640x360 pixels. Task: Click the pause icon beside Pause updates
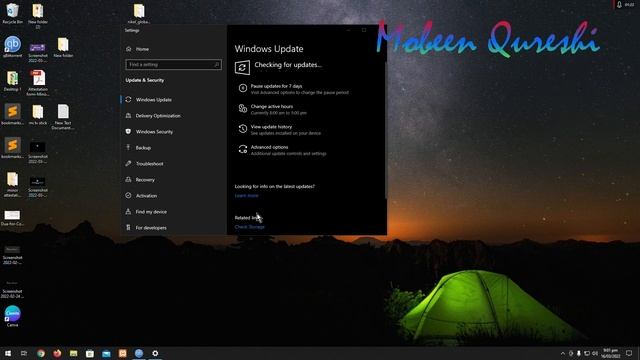pyautogui.click(x=243, y=88)
